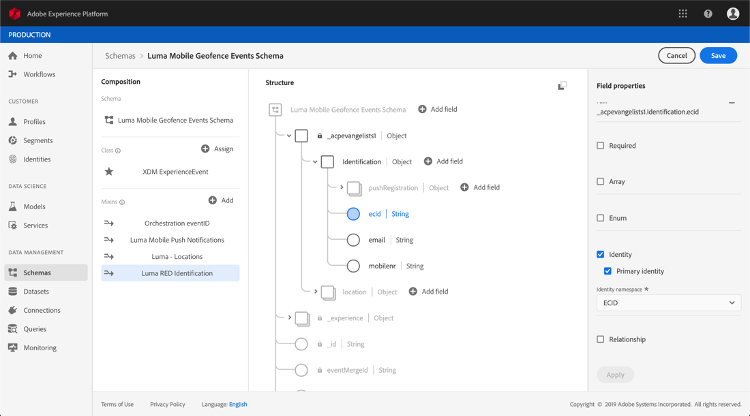Screen dimensions: 750x416
Task: Click the Datasets sidebar icon
Action: point(13,291)
